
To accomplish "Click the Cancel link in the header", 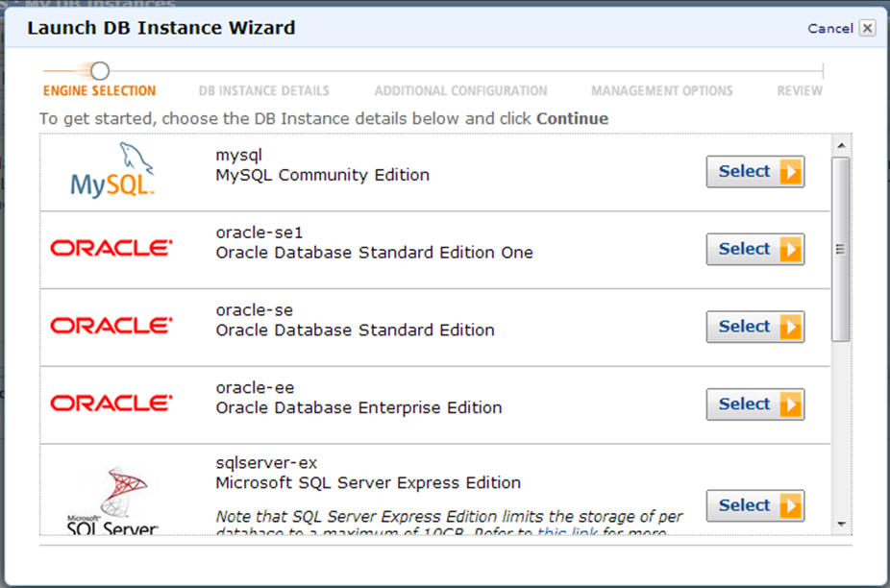I will pyautogui.click(x=829, y=29).
